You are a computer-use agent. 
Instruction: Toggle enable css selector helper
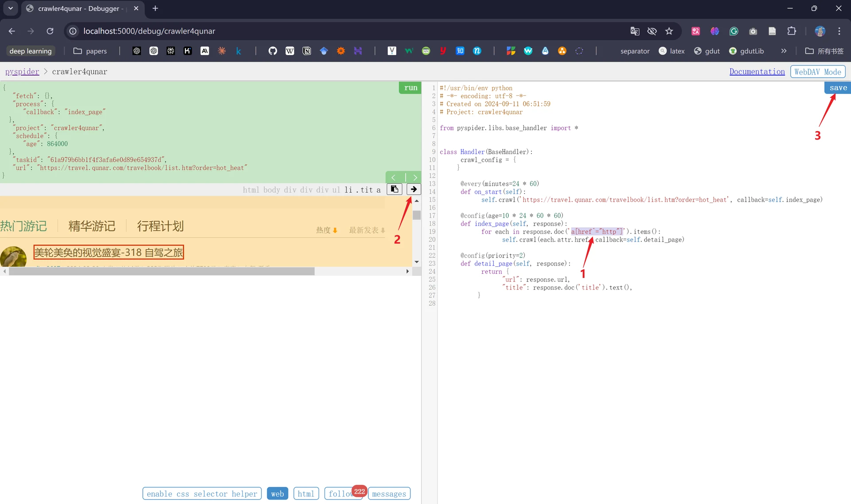point(202,493)
